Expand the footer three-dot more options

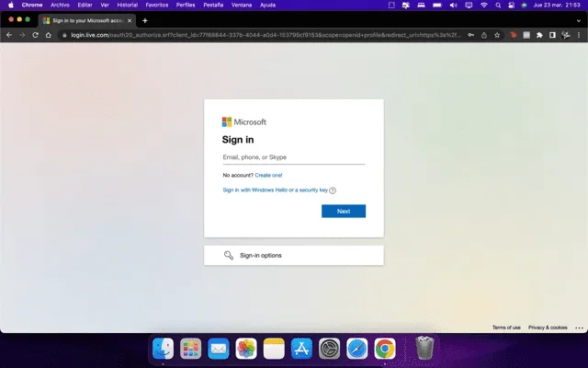click(579, 328)
